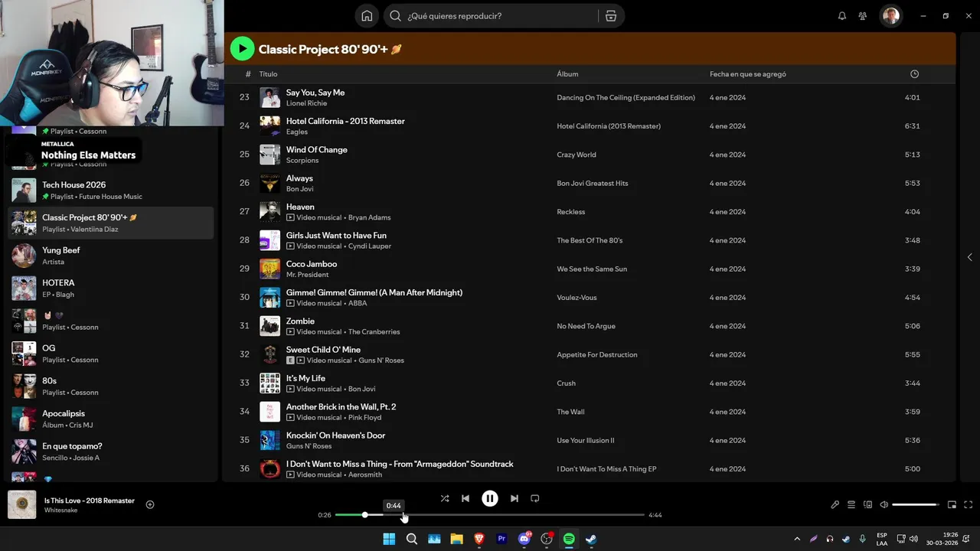
Task: Click the now playing album cover
Action: (22, 505)
